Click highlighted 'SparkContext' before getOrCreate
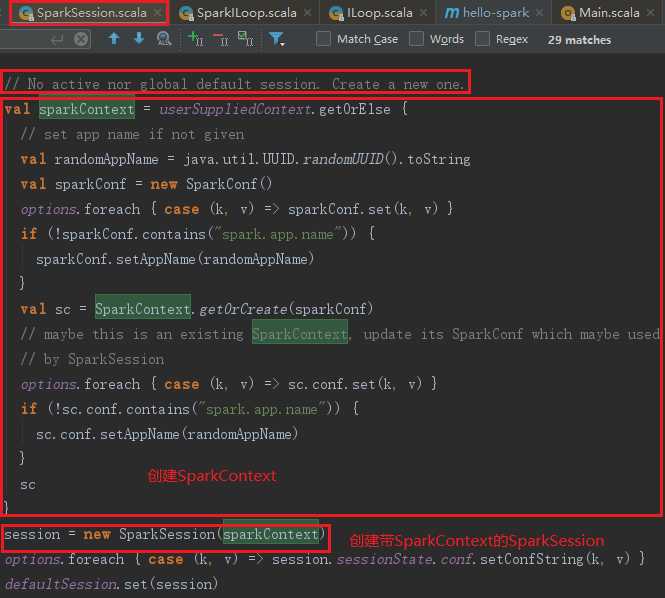This screenshot has width=665, height=598. click(142, 309)
